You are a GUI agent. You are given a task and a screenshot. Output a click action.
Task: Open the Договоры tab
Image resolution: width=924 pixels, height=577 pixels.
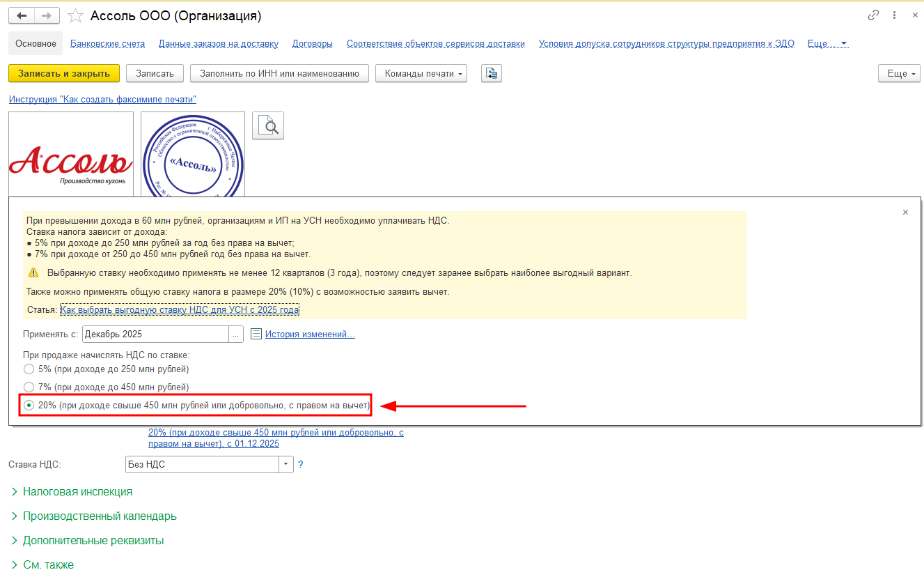click(312, 43)
